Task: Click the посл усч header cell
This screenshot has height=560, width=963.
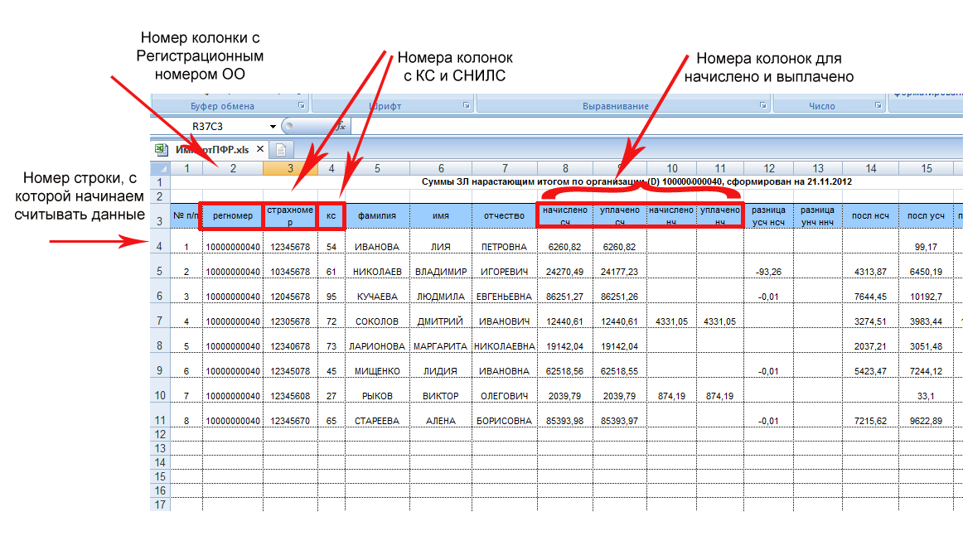Action: 927,216
